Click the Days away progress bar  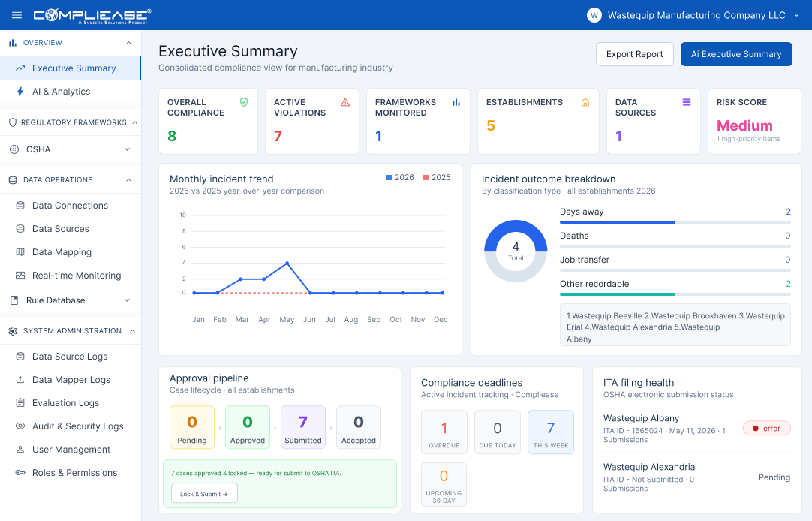point(675,222)
